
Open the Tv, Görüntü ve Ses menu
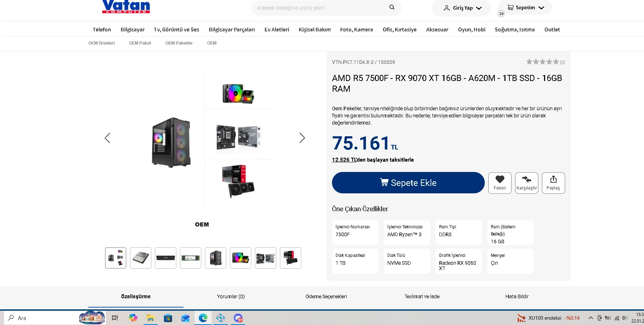tap(176, 30)
